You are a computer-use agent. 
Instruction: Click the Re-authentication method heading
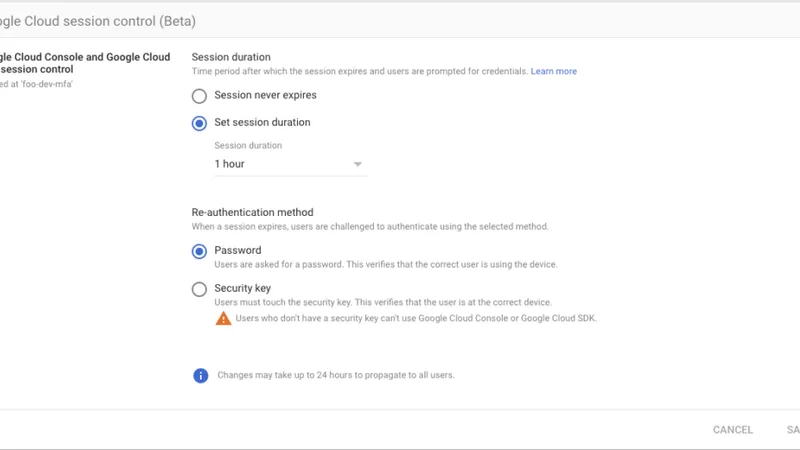coord(253,212)
